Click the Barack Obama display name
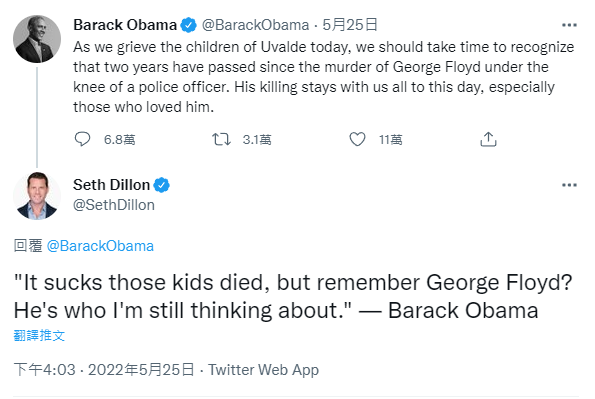Image resolution: width=595 pixels, height=399 pixels. pyautogui.click(x=125, y=25)
